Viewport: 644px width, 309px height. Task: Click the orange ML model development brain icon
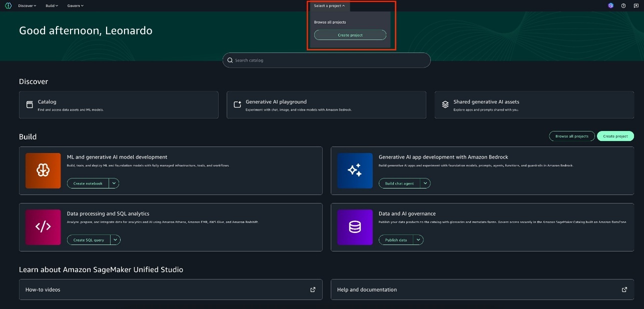click(x=43, y=170)
